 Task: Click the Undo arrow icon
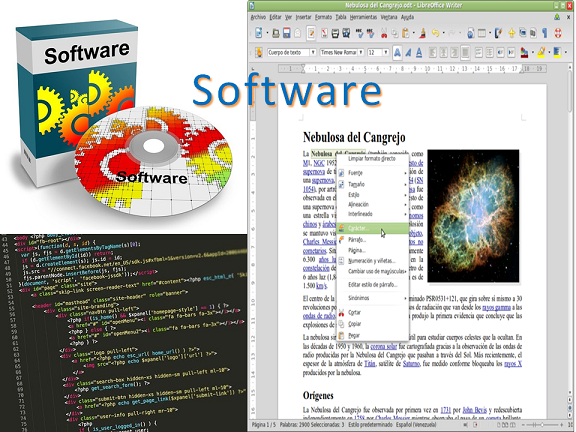[435, 33]
